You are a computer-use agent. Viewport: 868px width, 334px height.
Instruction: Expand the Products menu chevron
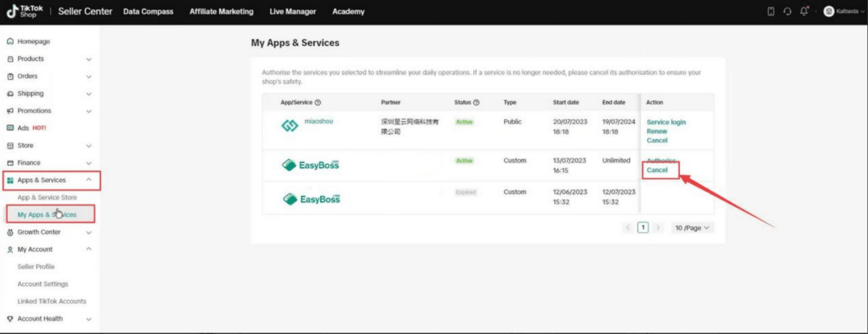(89, 59)
